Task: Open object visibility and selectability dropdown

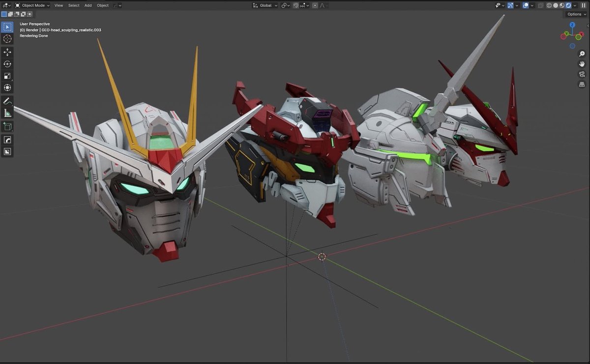Action: pyautogui.click(x=500, y=5)
